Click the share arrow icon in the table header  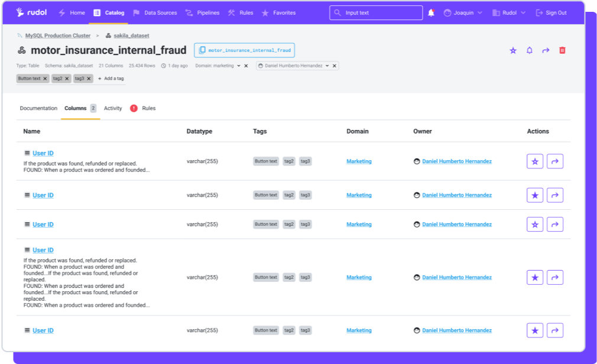tap(546, 50)
